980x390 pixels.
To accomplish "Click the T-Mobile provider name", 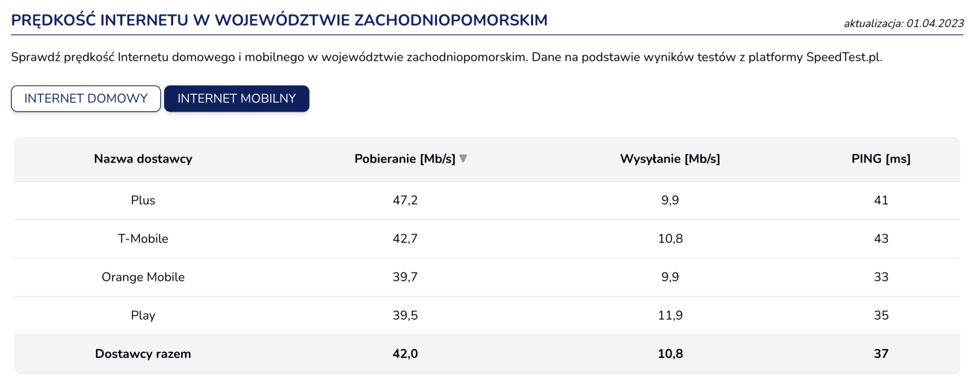I will (143, 239).
